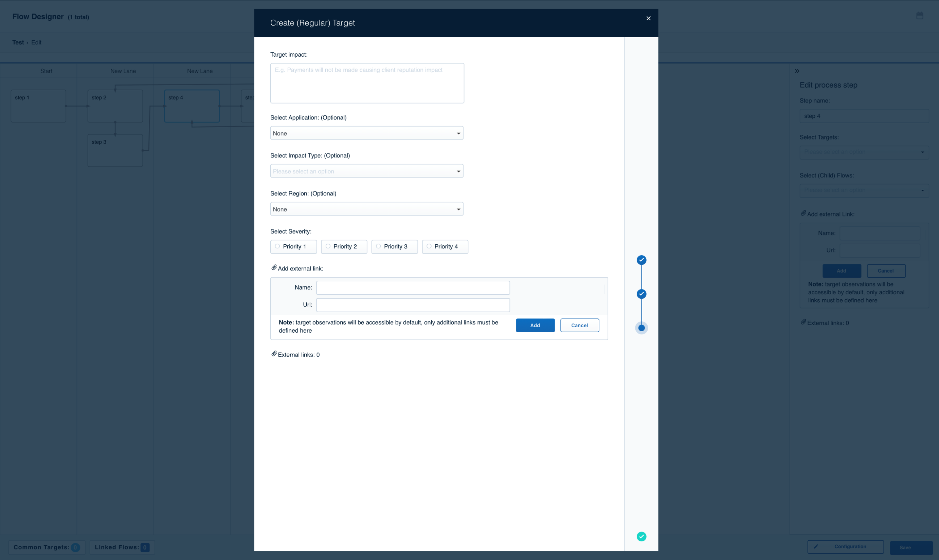Click the current step dot in the stepper

click(641, 328)
